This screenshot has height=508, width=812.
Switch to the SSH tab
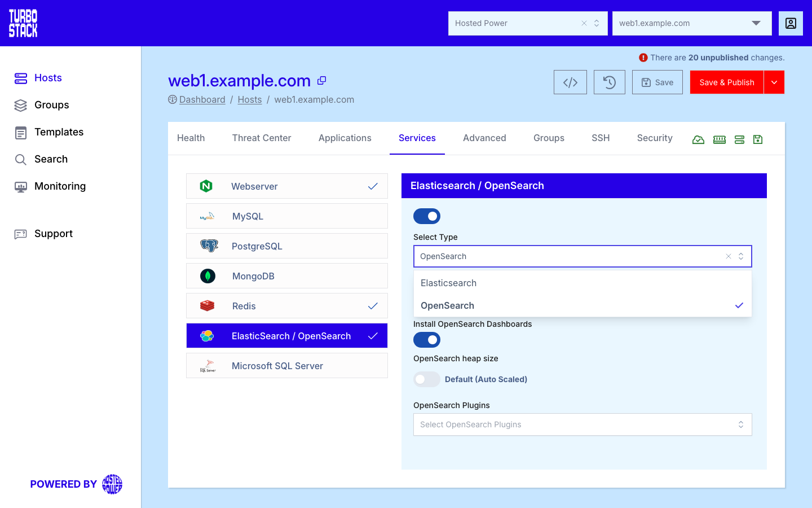pos(601,138)
